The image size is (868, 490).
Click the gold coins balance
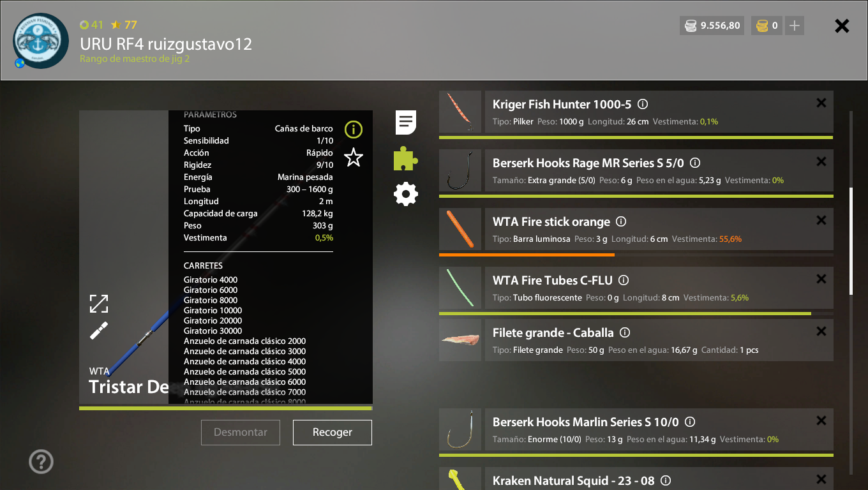click(x=767, y=26)
